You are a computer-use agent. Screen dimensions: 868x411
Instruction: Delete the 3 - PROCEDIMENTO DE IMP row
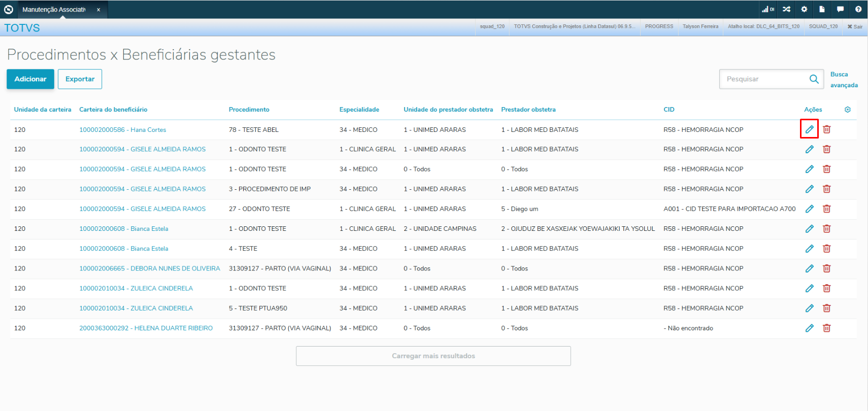point(826,189)
